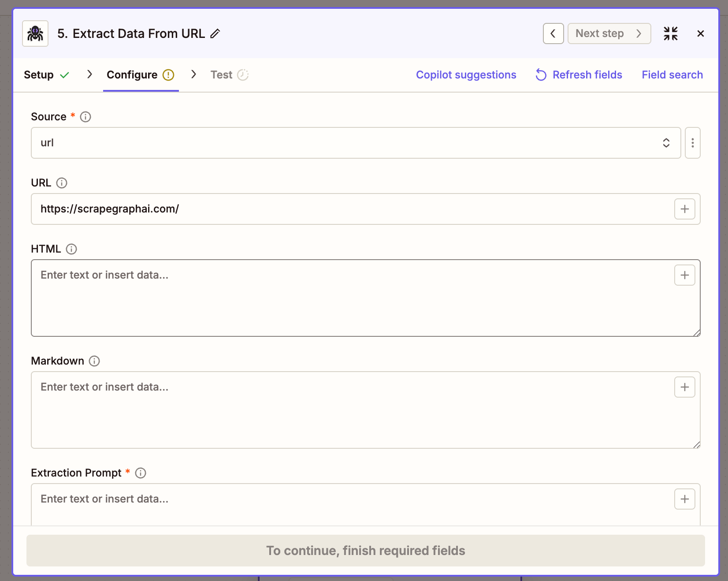Collapse the editor panel with shrink icon
The height and width of the screenshot is (581, 728).
point(670,34)
